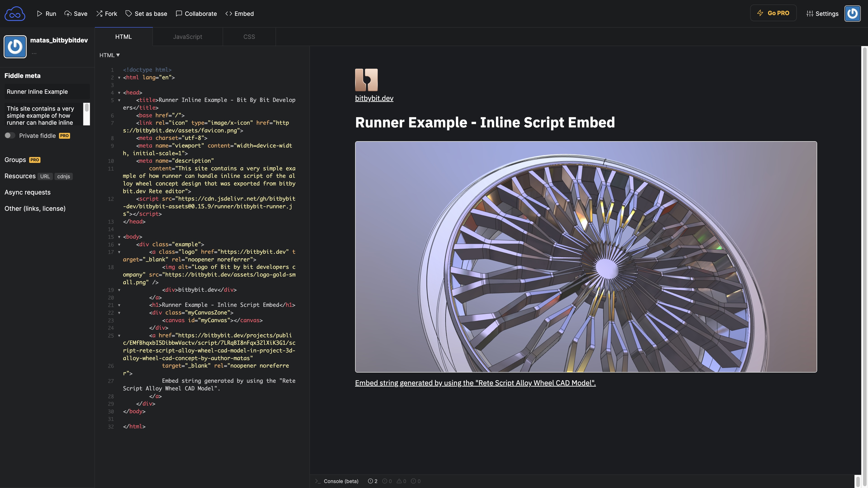Fork this fiddle
868x488 pixels.
(x=106, y=14)
